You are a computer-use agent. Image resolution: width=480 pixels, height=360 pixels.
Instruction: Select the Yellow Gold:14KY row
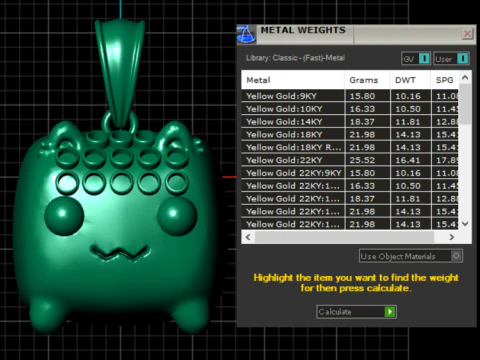click(350, 122)
